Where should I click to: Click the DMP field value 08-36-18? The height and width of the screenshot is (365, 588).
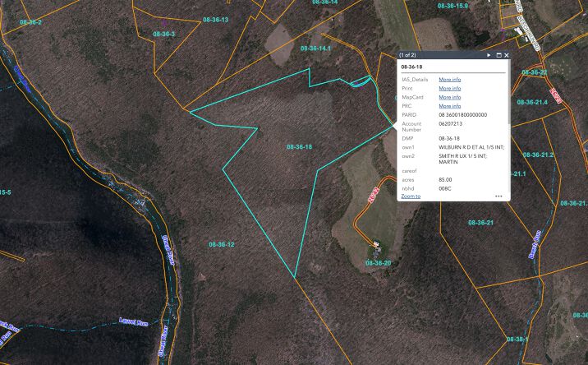(449, 139)
